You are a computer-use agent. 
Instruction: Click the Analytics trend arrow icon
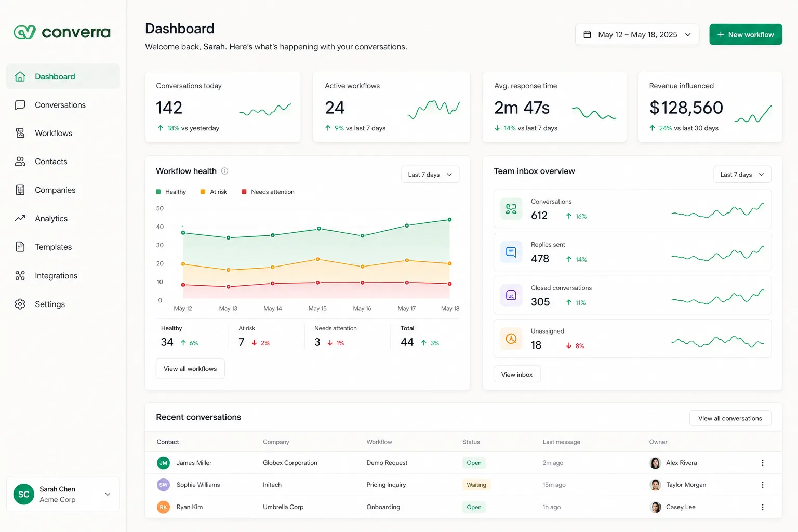[20, 219]
